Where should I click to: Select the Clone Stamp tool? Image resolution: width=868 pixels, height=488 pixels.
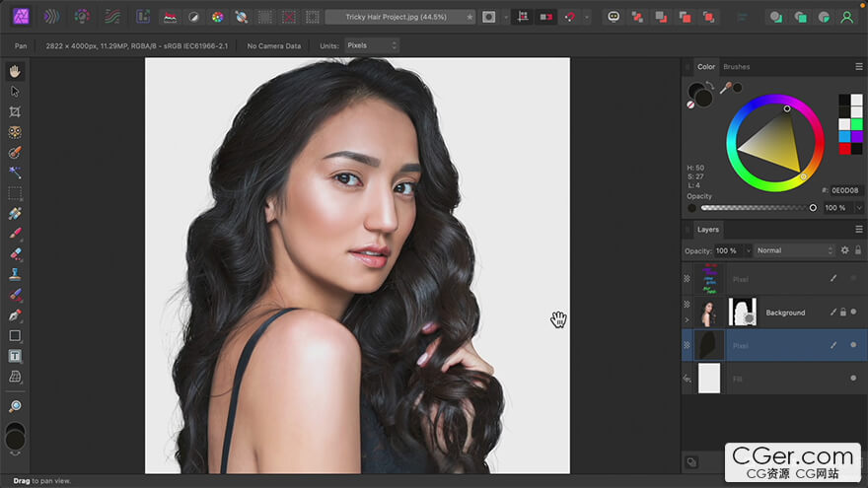coord(15,274)
